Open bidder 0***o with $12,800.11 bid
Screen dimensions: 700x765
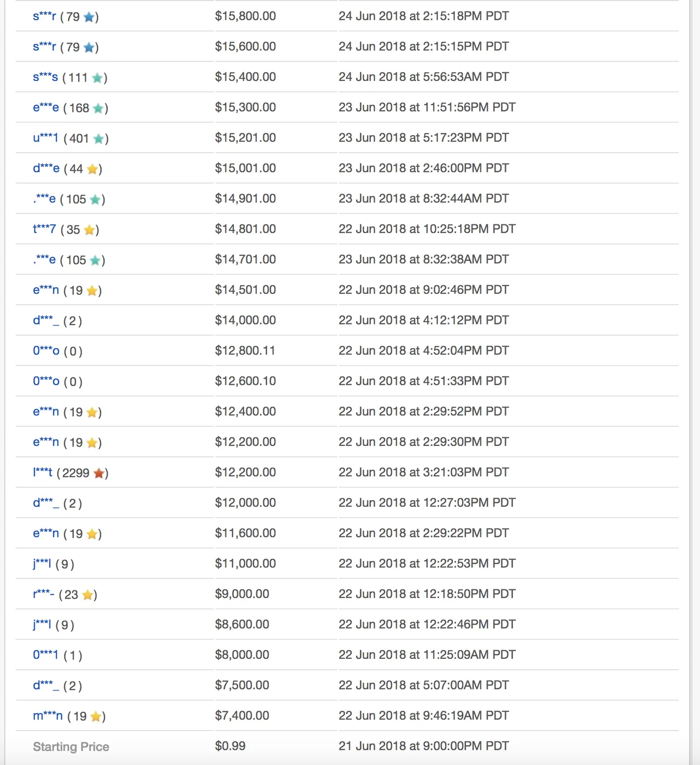[46, 351]
